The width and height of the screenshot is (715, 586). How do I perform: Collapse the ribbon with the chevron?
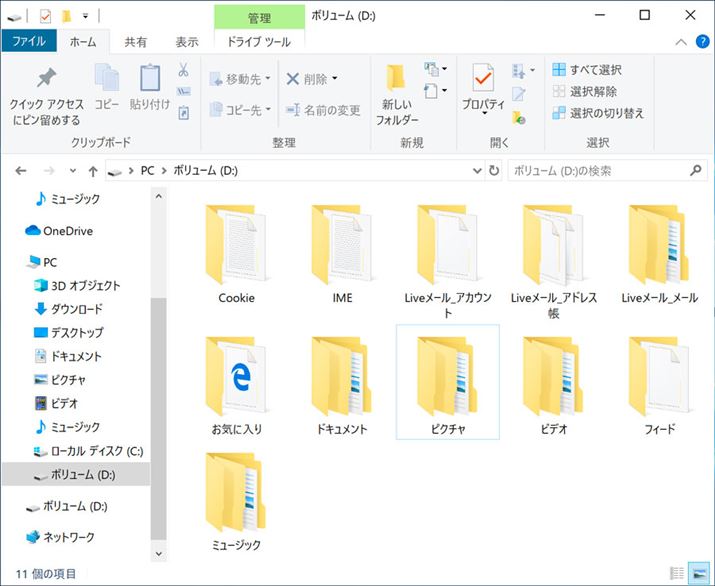click(681, 42)
